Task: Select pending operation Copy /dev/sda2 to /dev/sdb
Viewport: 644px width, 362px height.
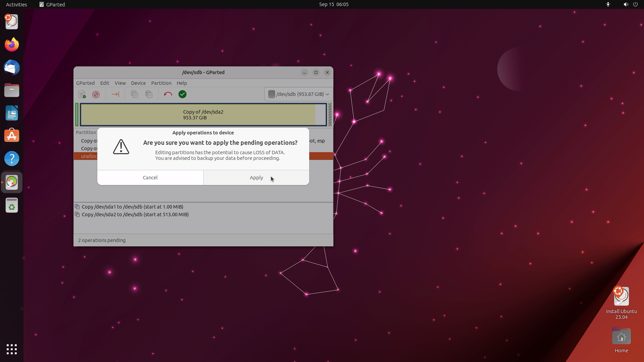Action: point(135,215)
